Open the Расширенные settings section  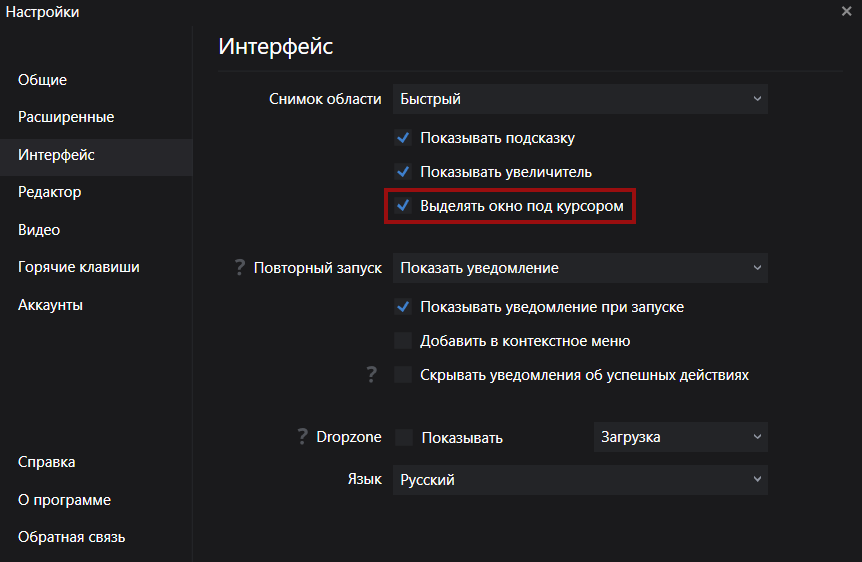(66, 117)
